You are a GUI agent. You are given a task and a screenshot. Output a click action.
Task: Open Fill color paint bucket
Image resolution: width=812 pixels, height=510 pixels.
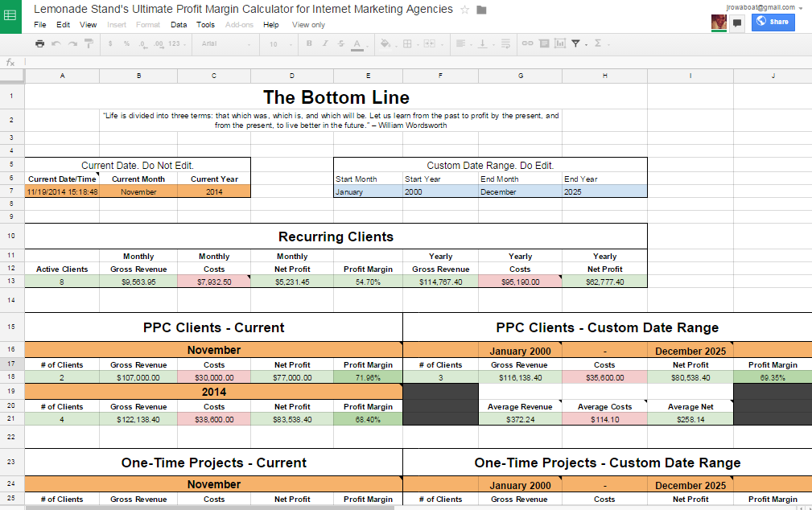385,43
